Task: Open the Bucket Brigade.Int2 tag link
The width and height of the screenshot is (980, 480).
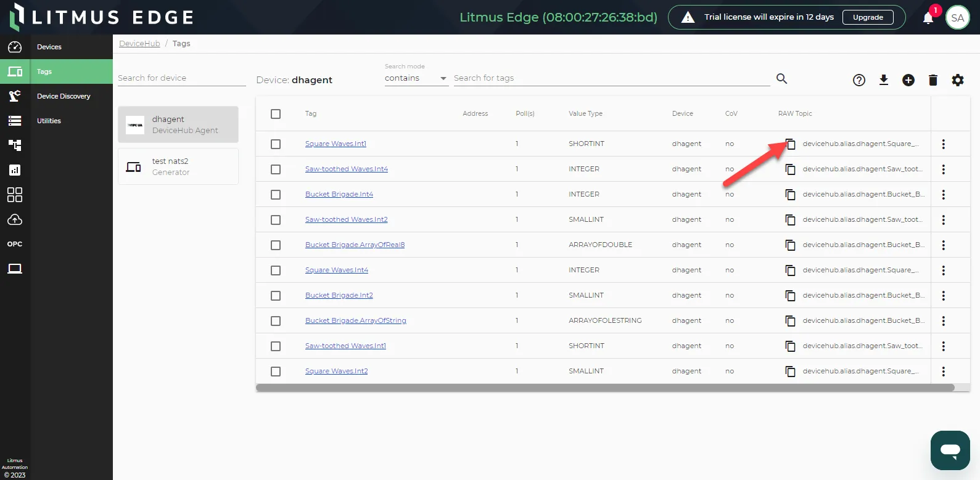Action: (339, 296)
